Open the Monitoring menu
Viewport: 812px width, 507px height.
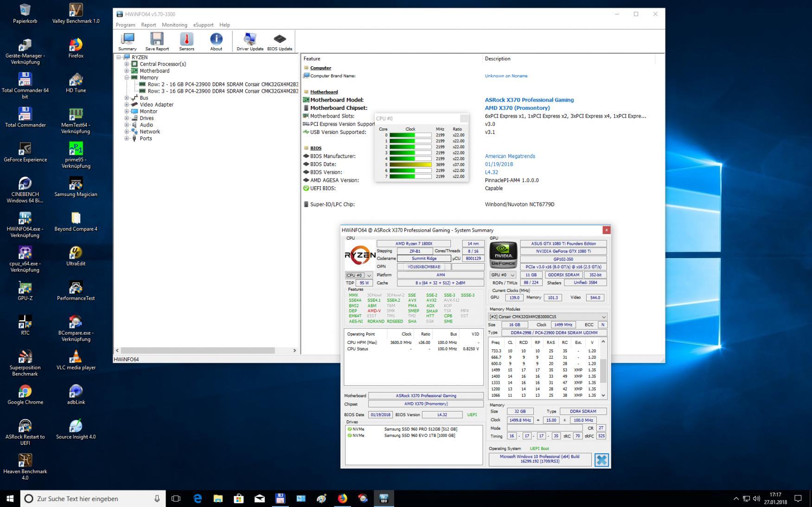174,25
